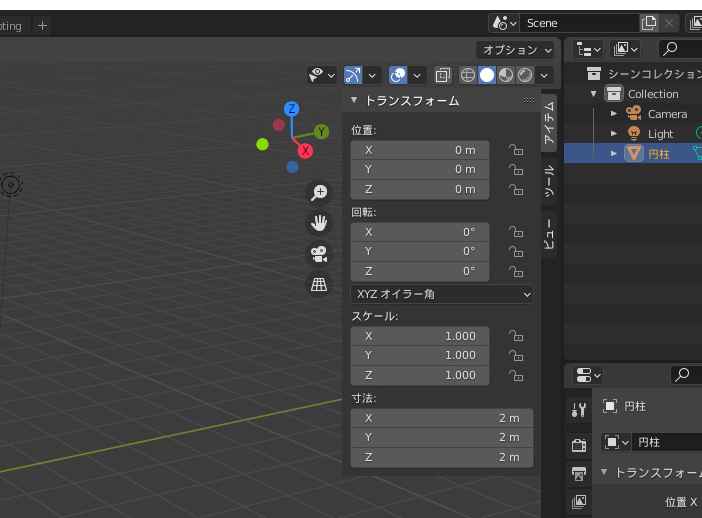
Task: Switch to rendered shading mode
Action: pos(525,75)
